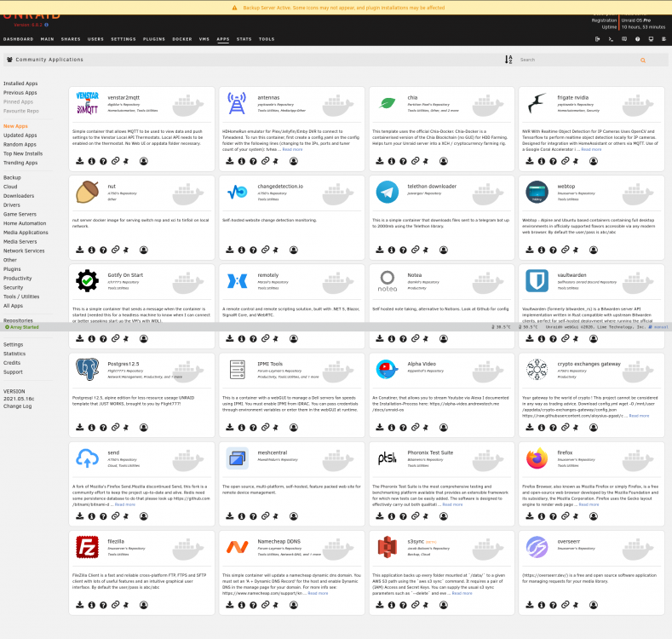This screenshot has width=672, height=639.
Task: Open the Game Servers category
Action: (x=20, y=215)
